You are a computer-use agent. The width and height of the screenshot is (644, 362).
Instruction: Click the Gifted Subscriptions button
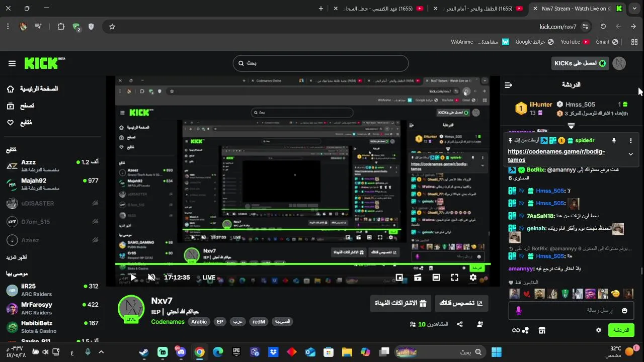click(x=400, y=303)
